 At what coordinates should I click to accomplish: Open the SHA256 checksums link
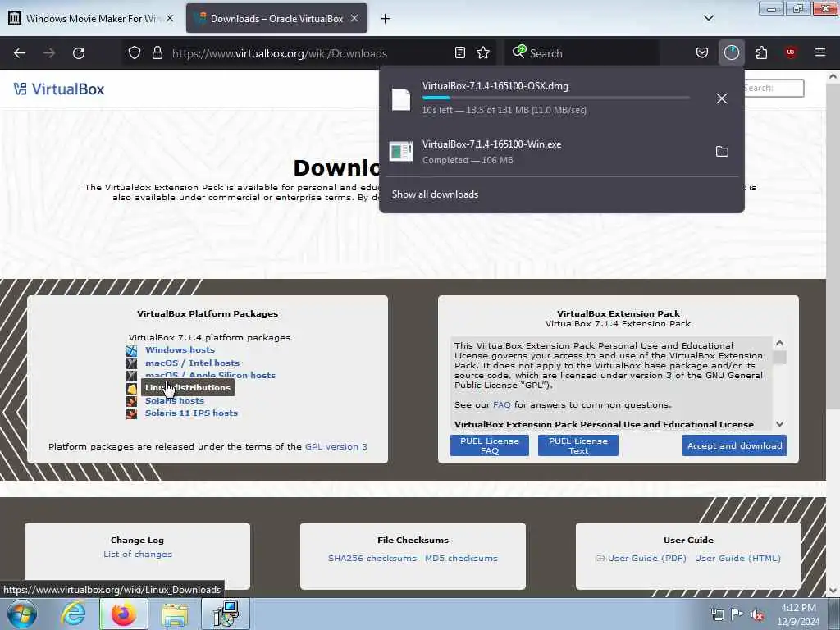click(x=372, y=558)
